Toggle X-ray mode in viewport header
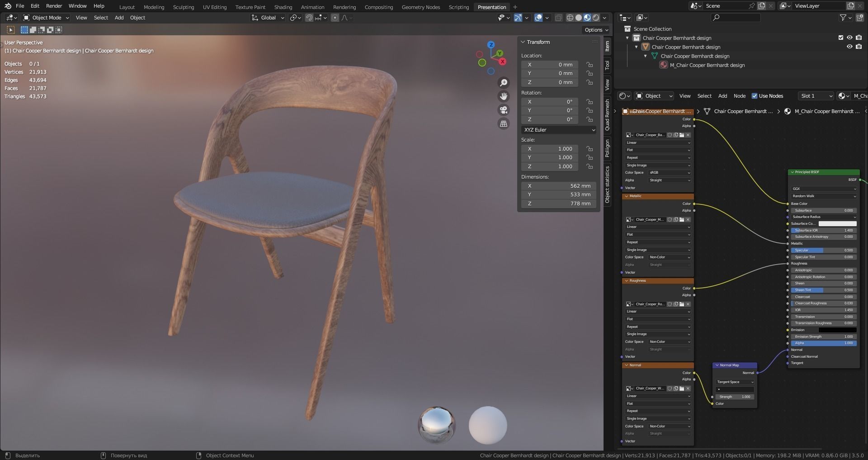Image resolution: width=868 pixels, height=460 pixels. point(558,18)
